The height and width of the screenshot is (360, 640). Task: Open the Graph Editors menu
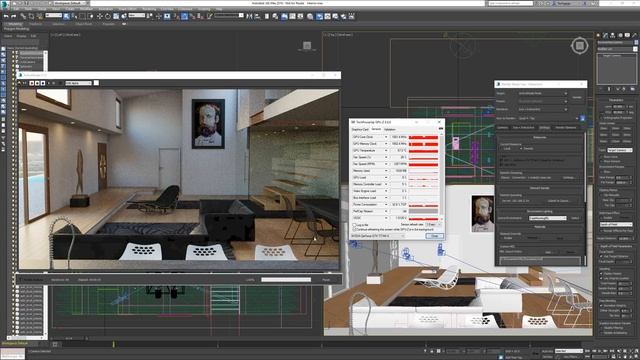click(127, 9)
